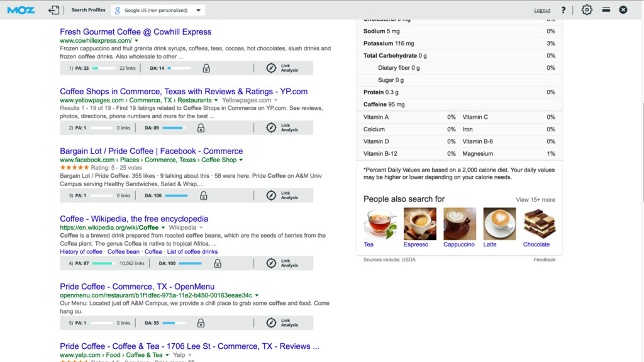Click the dock toolbar bar icon
The image size is (644, 362).
(606, 9)
